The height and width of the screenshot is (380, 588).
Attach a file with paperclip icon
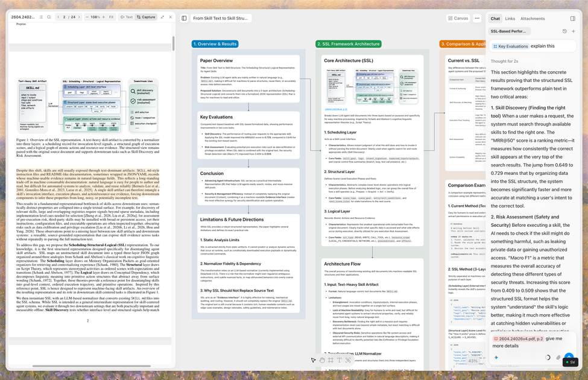(558, 358)
